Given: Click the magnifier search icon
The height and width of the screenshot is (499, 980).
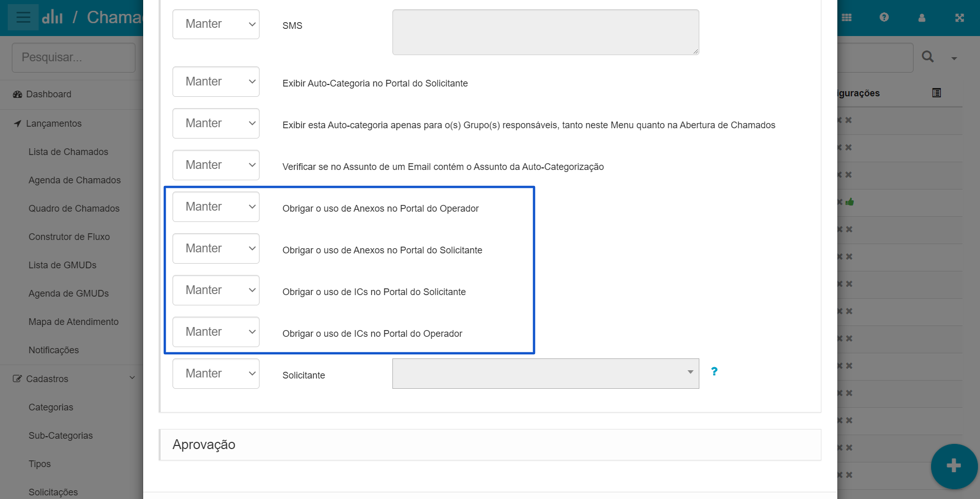Looking at the screenshot, I should [x=927, y=57].
